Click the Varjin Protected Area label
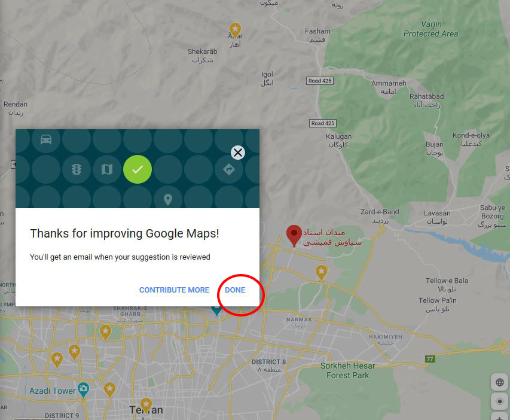510x420 pixels. pyautogui.click(x=431, y=29)
